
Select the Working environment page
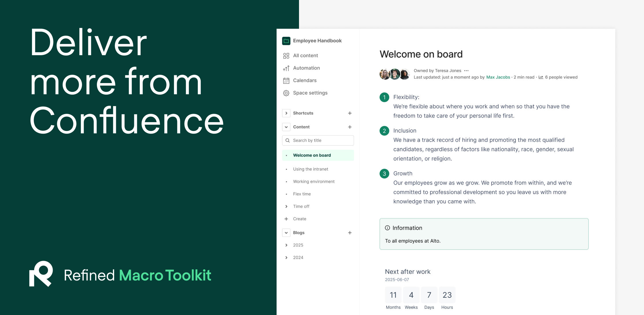pos(313,181)
